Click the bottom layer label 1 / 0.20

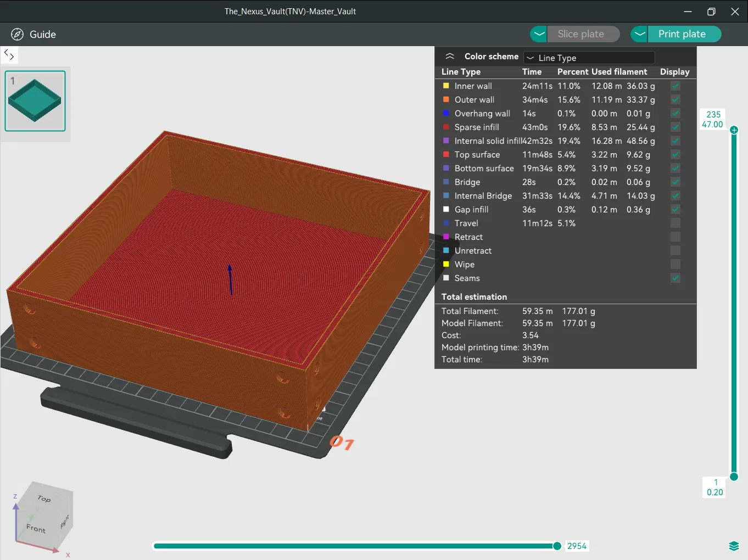714,487
